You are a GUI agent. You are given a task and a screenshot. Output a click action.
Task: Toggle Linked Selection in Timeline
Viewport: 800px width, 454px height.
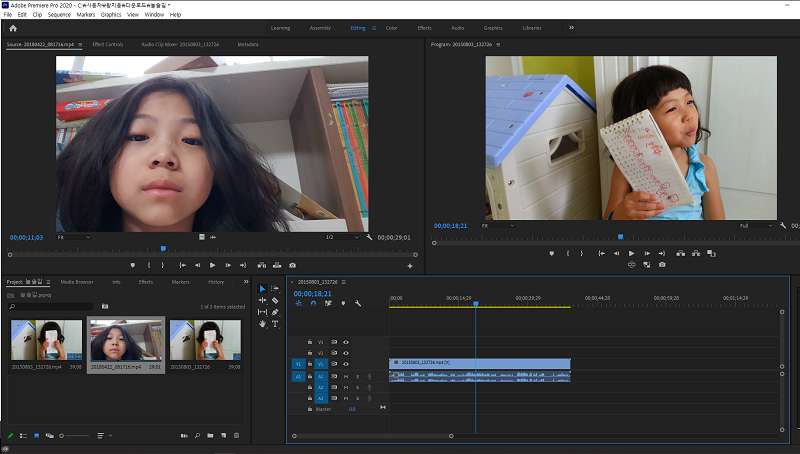328,304
